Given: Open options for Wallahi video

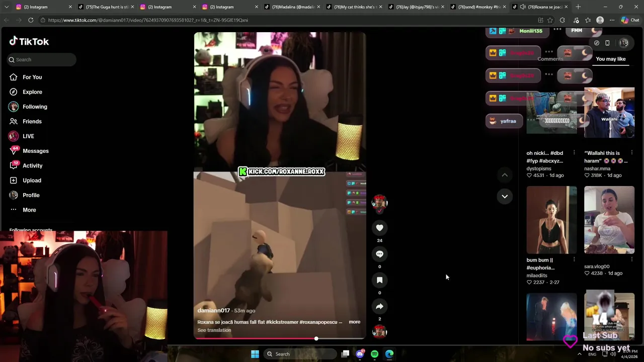Looking at the screenshot, I should point(632,153).
